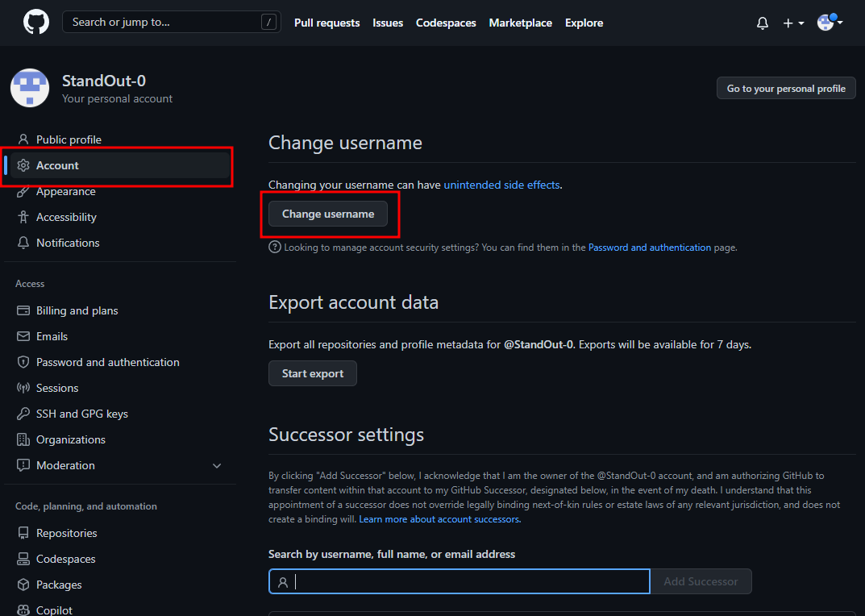Click the Copilot icon in sidebar
The width and height of the screenshot is (865, 616).
23,610
